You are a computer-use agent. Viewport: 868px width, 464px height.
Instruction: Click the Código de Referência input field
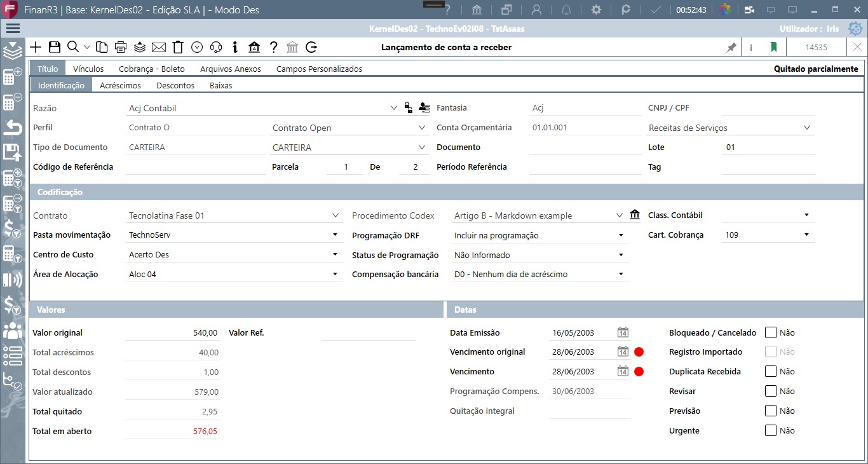(196, 167)
